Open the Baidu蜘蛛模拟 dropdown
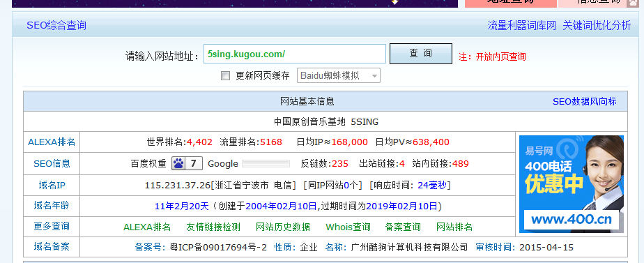The image size is (644, 263). [339, 75]
